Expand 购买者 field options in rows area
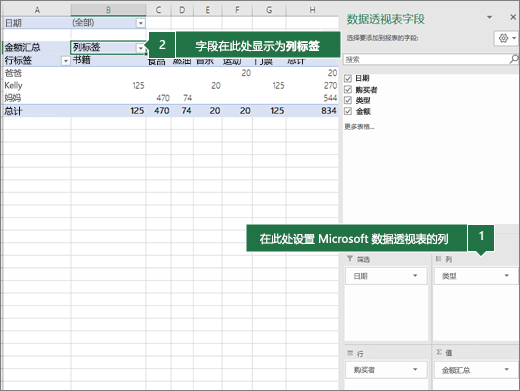 415,369
